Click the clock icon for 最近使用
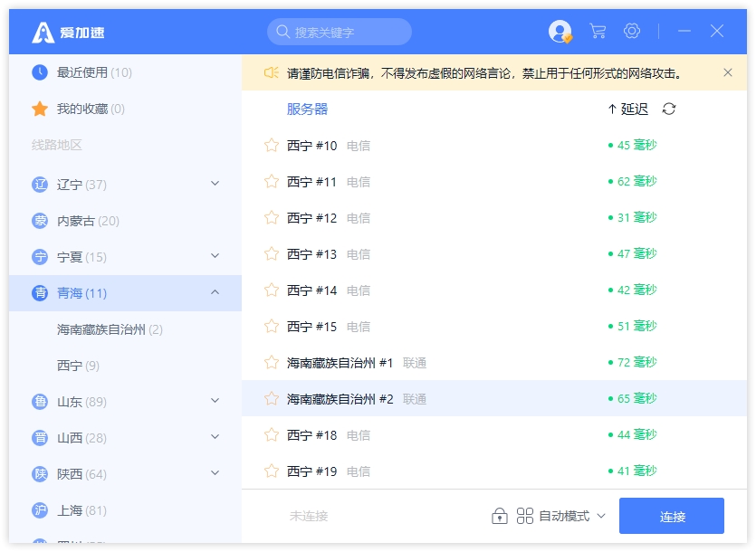This screenshot has width=756, height=552. pyautogui.click(x=40, y=72)
